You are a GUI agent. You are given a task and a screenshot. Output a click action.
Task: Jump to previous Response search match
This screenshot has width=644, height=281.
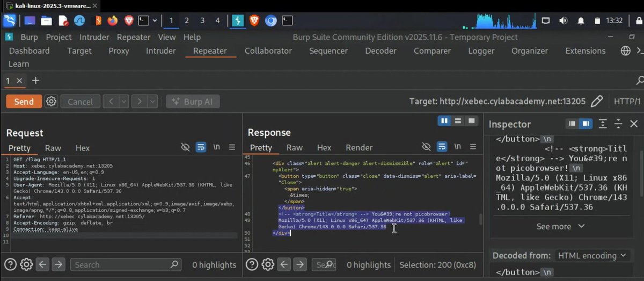click(284, 264)
